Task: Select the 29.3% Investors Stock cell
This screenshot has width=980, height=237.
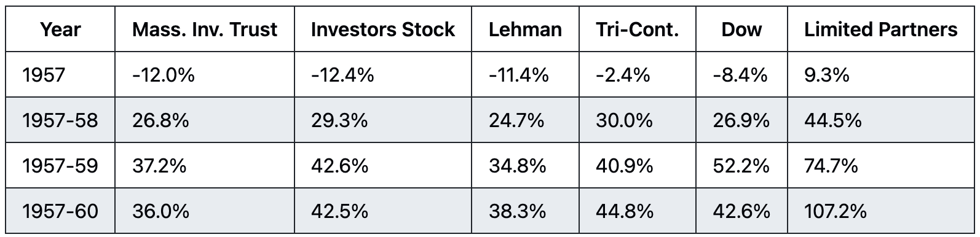Action: pyautogui.click(x=339, y=120)
